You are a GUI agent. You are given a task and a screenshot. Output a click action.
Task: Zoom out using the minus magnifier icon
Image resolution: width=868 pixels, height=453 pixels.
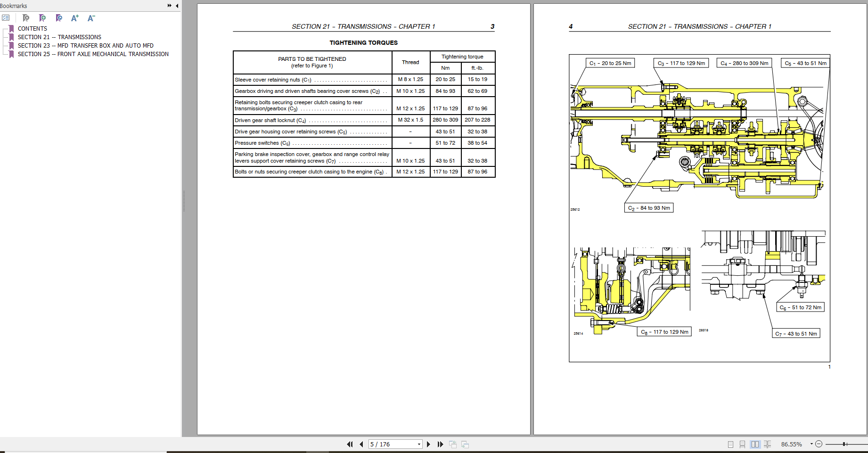tap(819, 444)
